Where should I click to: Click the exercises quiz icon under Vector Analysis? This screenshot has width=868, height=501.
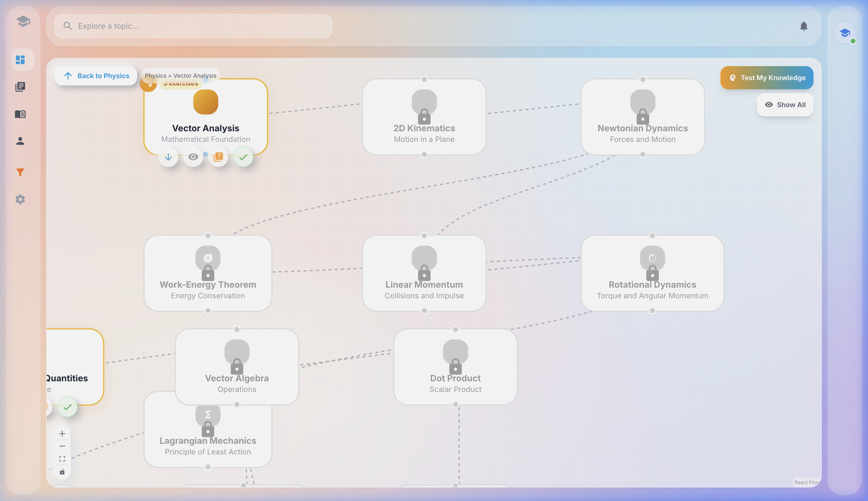[x=219, y=157]
